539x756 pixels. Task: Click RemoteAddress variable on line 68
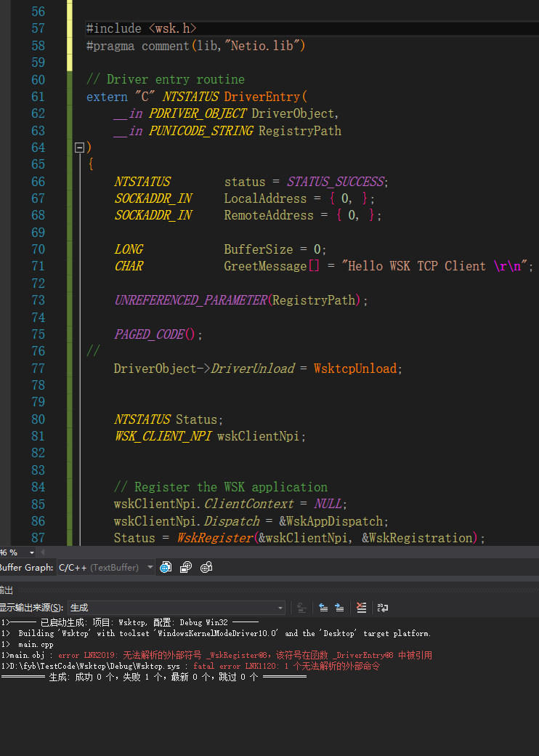[x=269, y=215]
